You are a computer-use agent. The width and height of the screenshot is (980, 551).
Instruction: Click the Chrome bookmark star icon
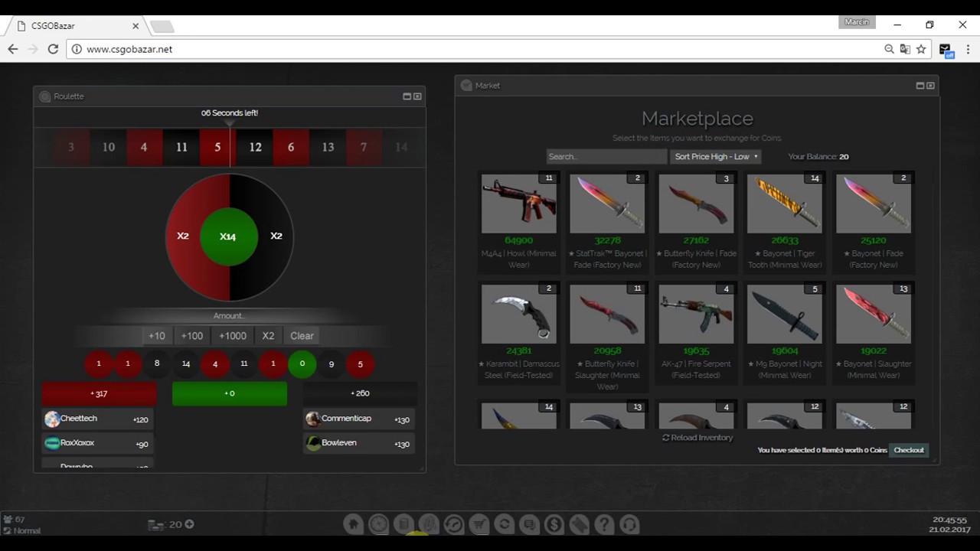921,49
